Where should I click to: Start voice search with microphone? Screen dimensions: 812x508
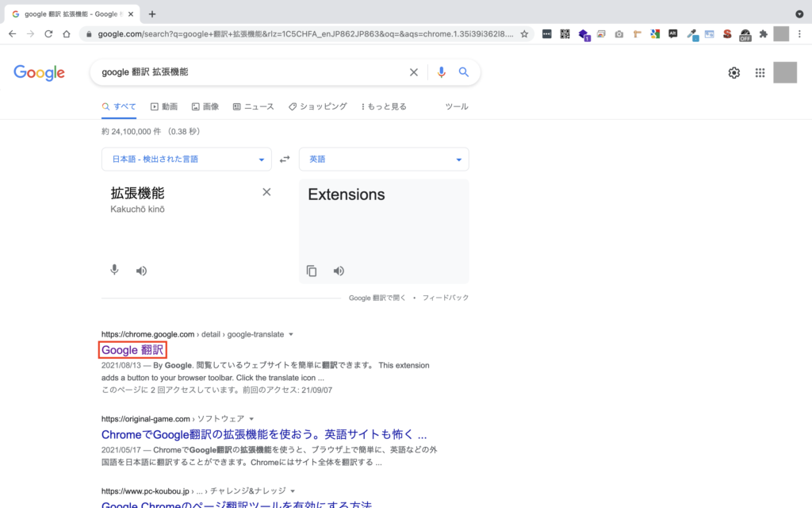pos(441,72)
